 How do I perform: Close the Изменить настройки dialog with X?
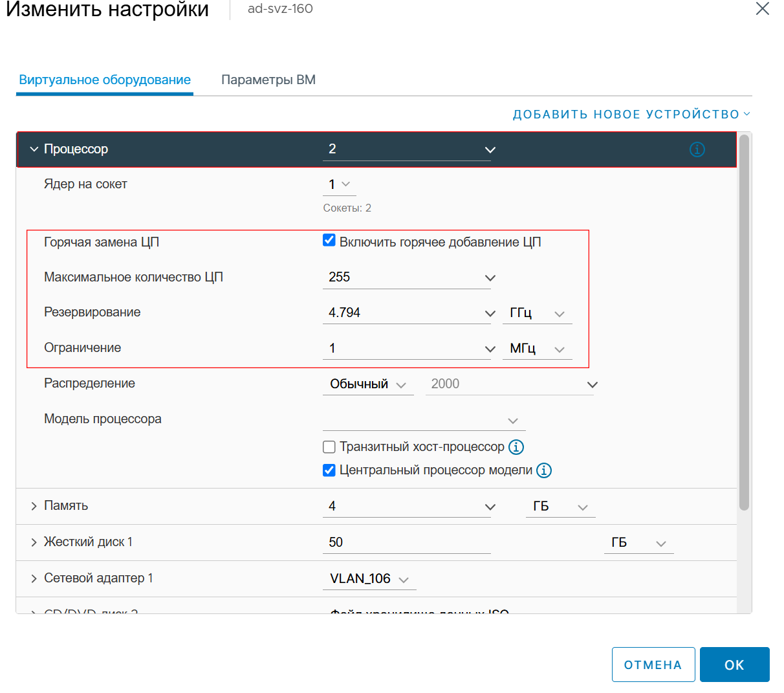(x=763, y=8)
